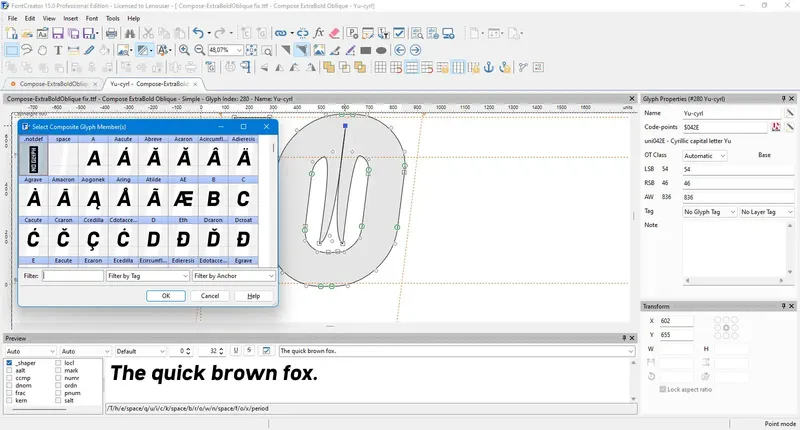Image resolution: width=800 pixels, height=430 pixels.
Task: Click the New font icon
Action: coord(11,34)
